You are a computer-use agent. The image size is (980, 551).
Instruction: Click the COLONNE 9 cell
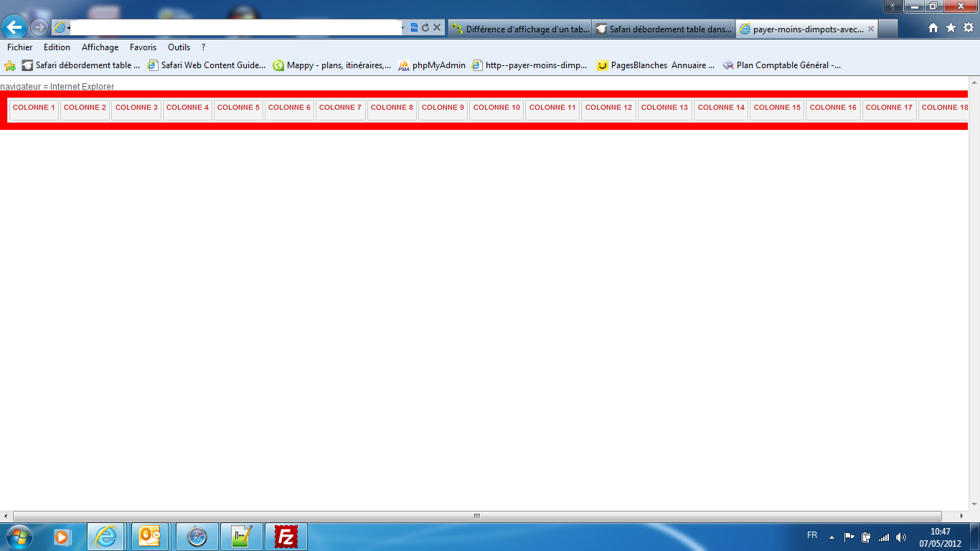pyautogui.click(x=443, y=110)
